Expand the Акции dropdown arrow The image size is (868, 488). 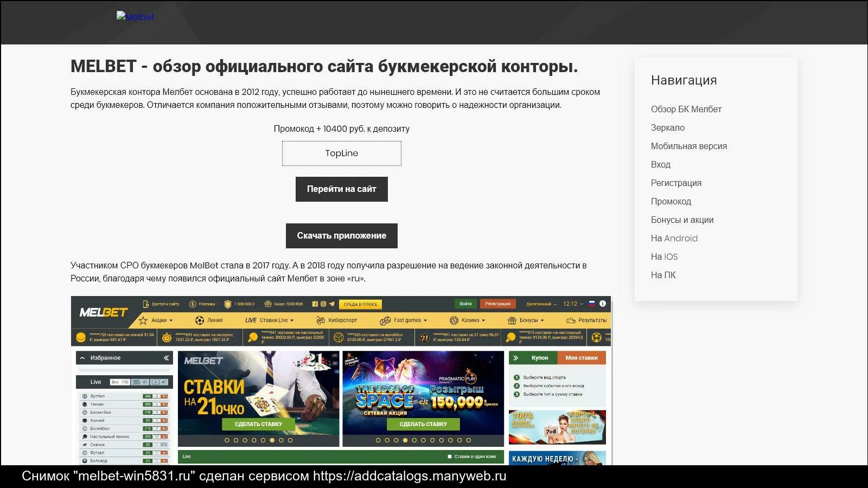(171, 320)
